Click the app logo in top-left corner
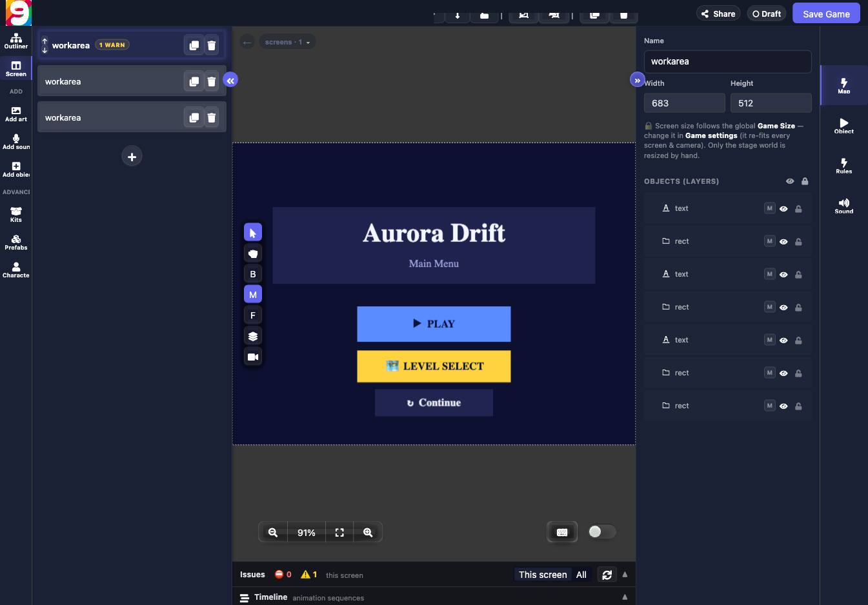This screenshot has width=868, height=605. pos(18,13)
